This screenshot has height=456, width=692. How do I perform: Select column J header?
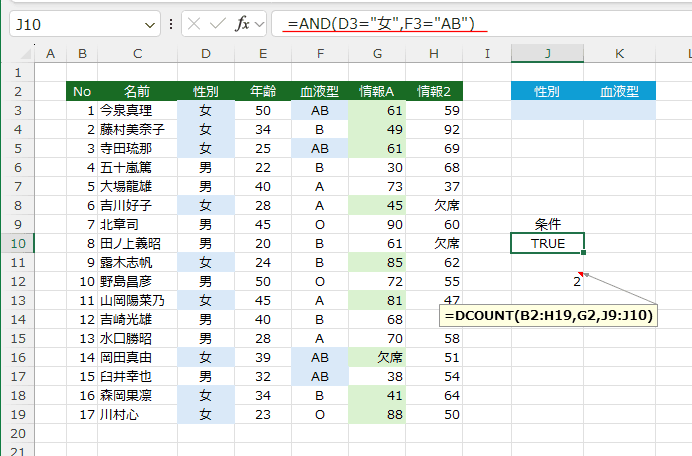point(547,52)
